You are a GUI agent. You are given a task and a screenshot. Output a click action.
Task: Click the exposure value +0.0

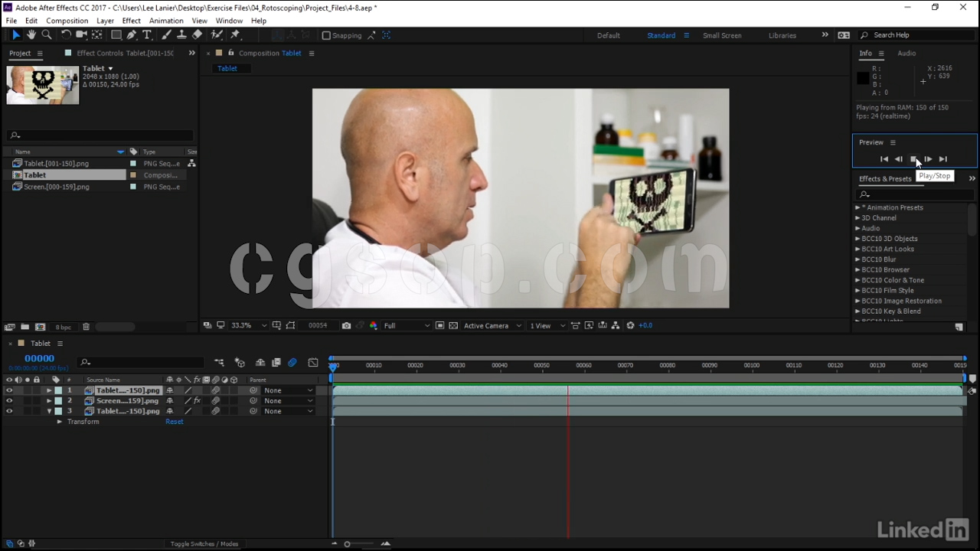coord(645,325)
